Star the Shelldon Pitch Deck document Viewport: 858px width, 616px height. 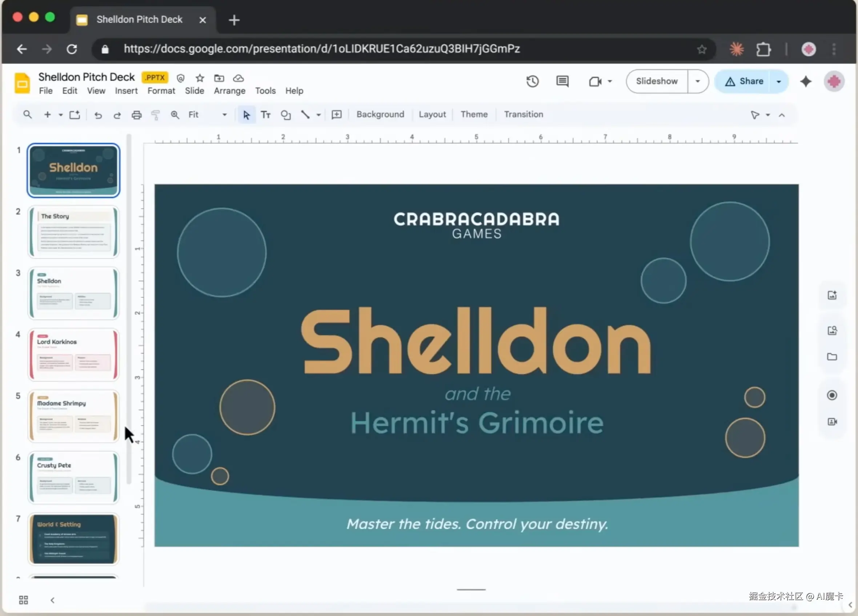(200, 78)
